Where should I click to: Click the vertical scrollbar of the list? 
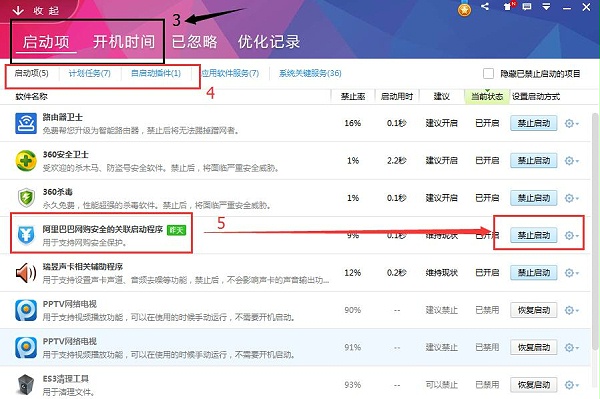(x=594, y=230)
